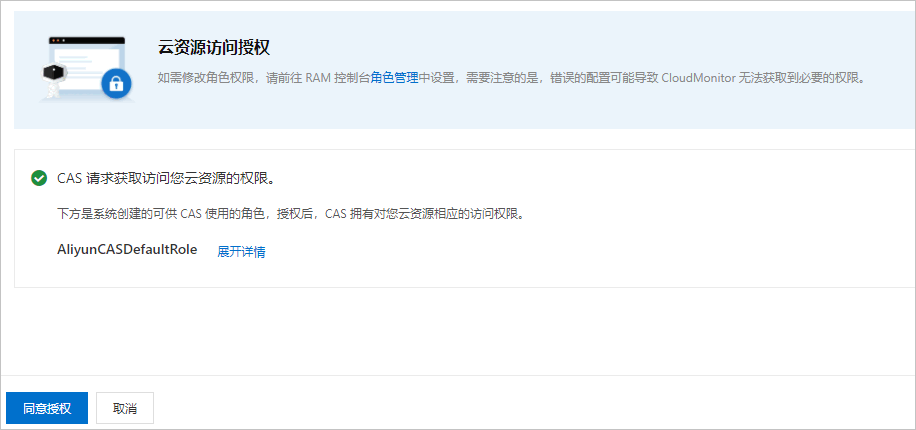Select the AliyunCASDefaultRole role name
The width and height of the screenshot is (916, 430).
tap(127, 249)
